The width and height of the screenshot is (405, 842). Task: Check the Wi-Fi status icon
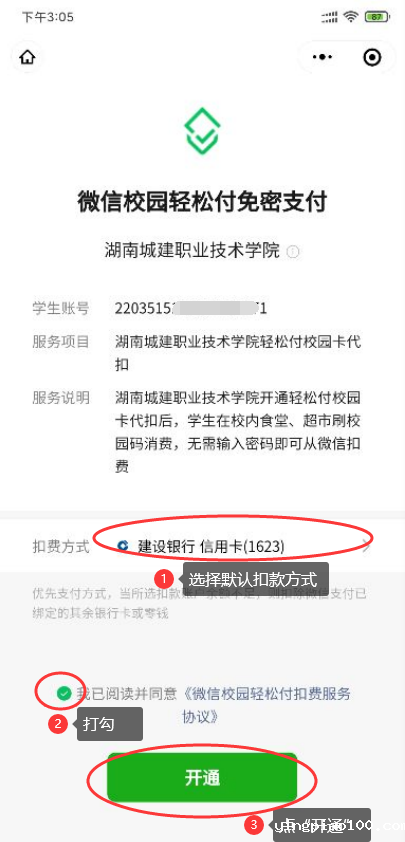point(351,17)
